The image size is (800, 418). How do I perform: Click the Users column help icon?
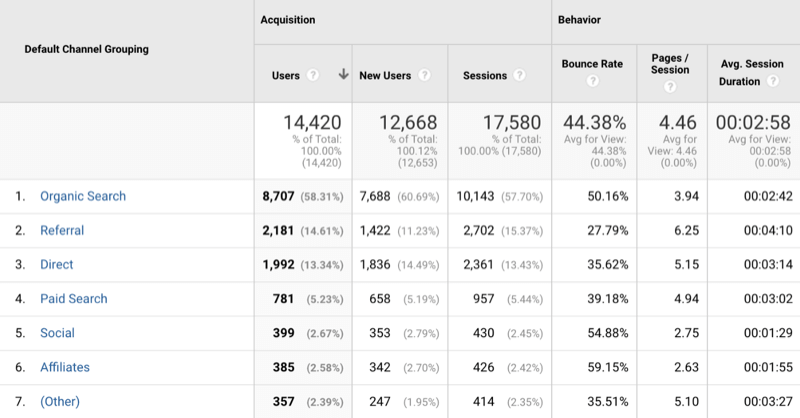313,75
